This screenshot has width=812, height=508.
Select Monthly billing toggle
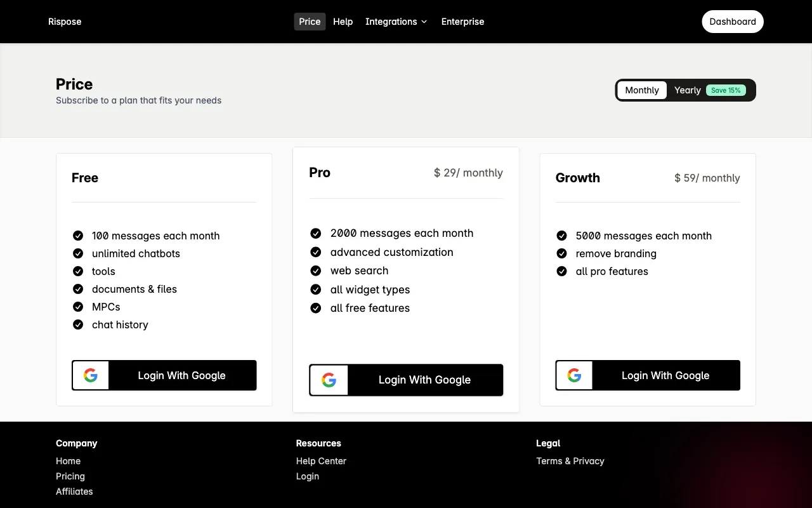pyautogui.click(x=642, y=90)
